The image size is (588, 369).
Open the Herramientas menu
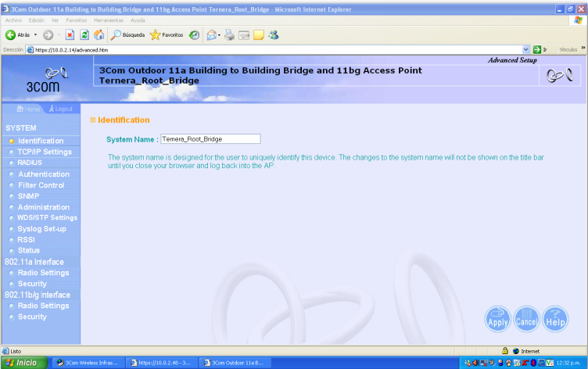point(109,20)
